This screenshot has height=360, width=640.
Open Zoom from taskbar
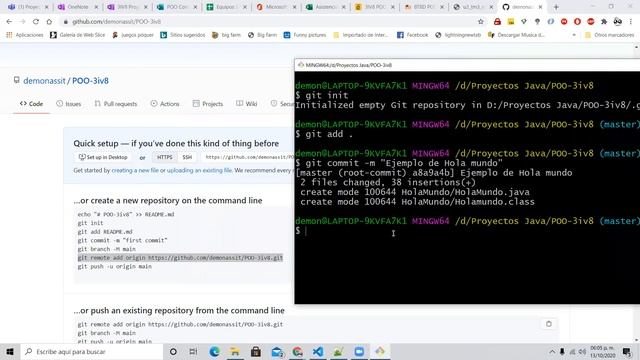359,351
